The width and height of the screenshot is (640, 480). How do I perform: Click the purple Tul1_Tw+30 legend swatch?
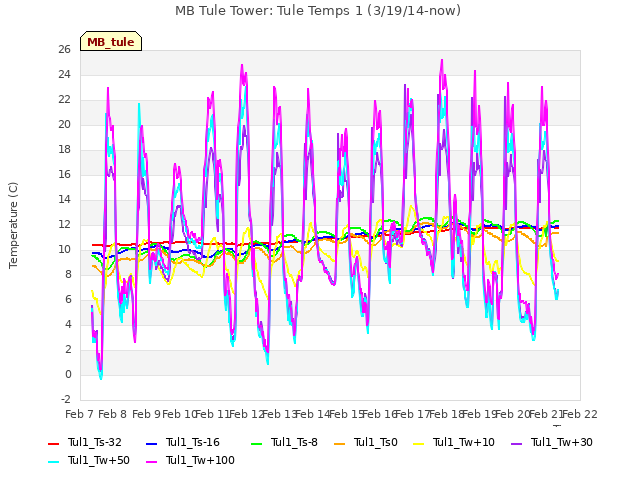click(x=516, y=443)
